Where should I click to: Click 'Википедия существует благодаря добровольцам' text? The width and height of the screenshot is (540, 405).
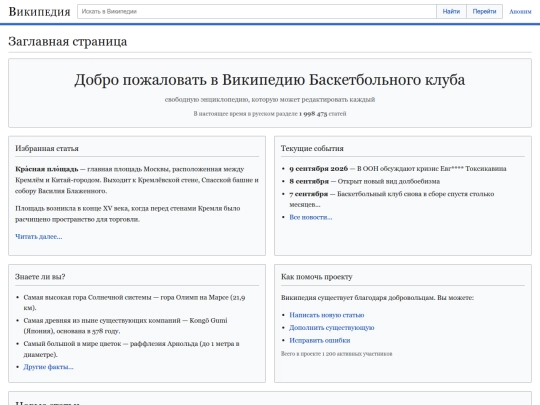pos(377,298)
